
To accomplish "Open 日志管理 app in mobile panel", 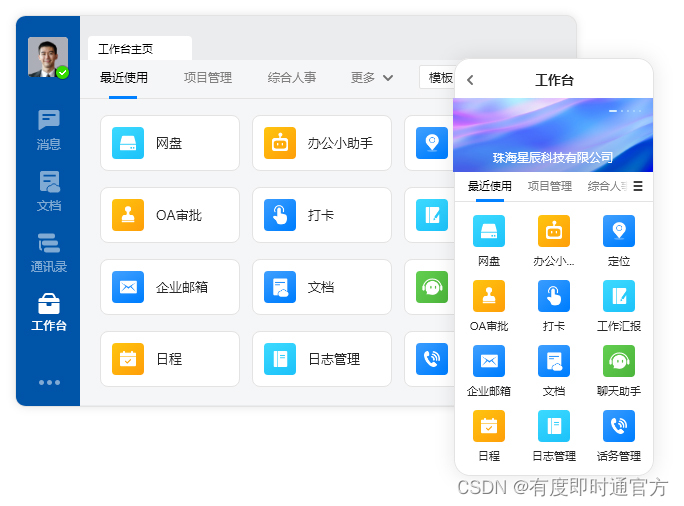I will click(x=554, y=436).
